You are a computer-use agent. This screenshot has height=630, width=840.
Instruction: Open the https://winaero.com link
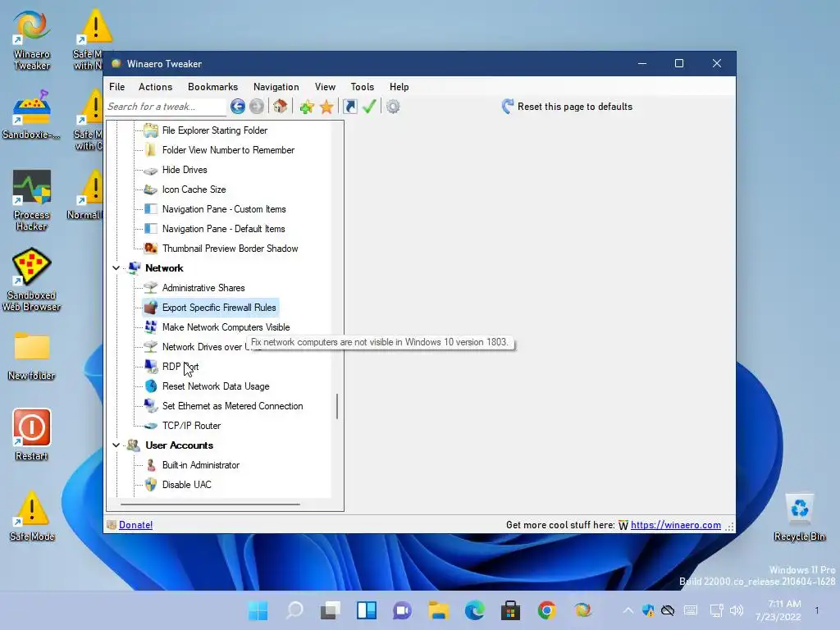pos(676,525)
